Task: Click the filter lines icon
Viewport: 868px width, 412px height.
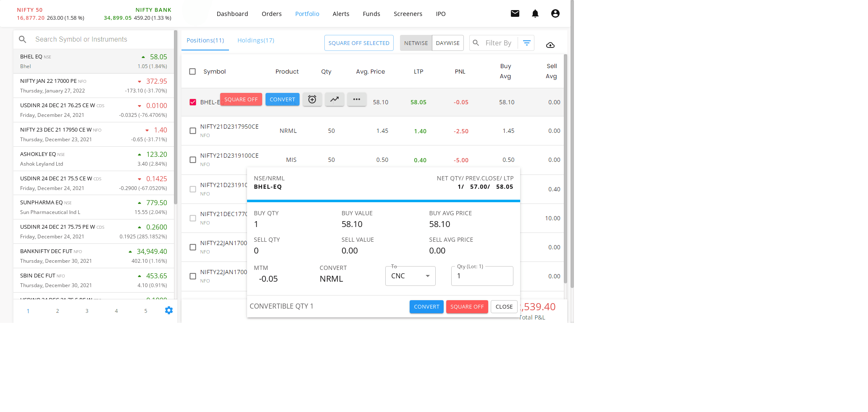Action: pyautogui.click(x=526, y=43)
